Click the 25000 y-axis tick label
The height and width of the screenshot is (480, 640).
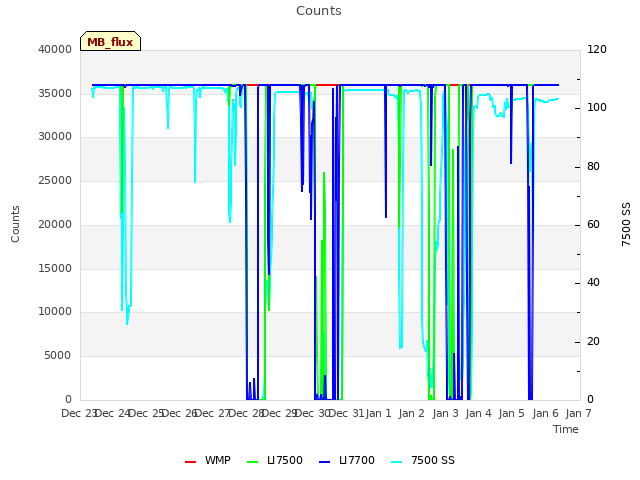[55, 180]
